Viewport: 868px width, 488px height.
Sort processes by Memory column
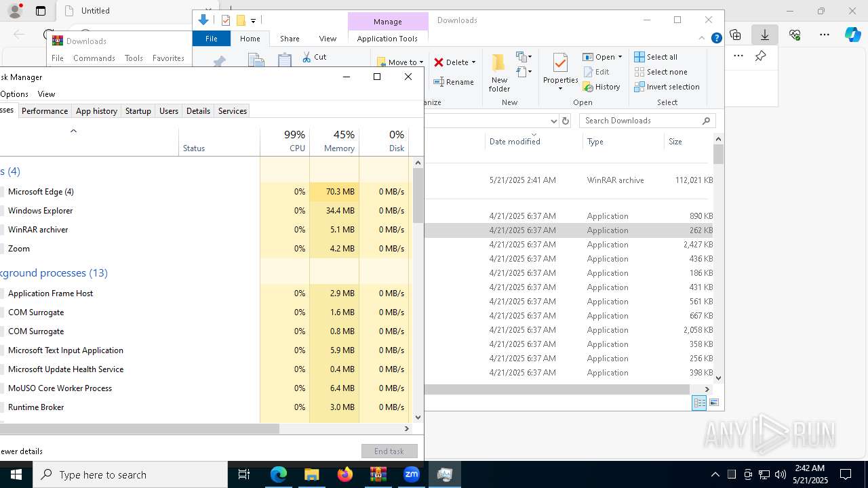[334, 141]
